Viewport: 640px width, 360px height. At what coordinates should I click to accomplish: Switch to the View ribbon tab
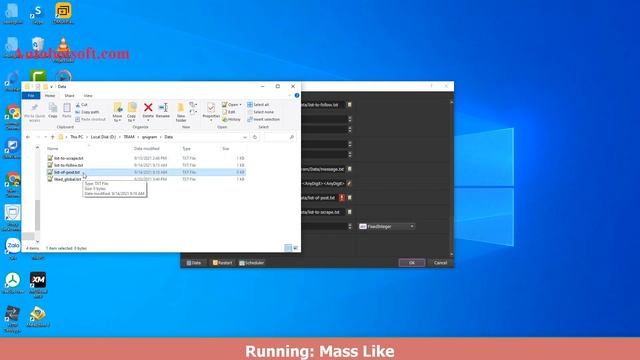pyautogui.click(x=88, y=96)
